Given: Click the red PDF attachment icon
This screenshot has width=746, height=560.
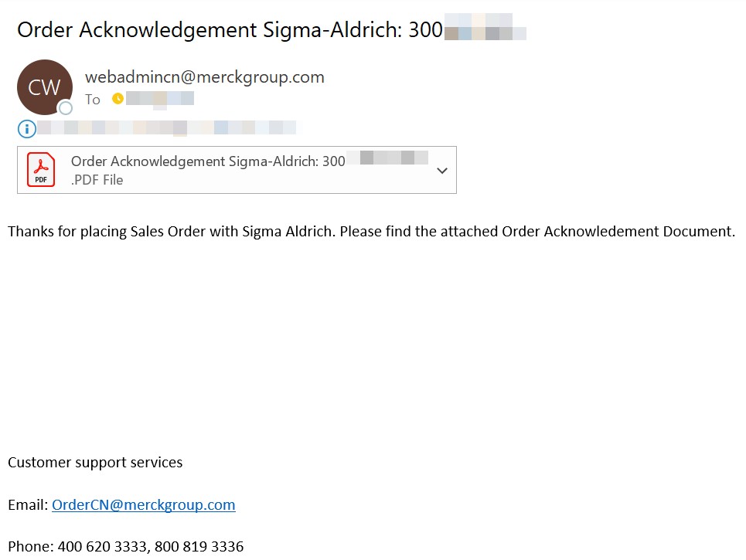Looking at the screenshot, I should 41,170.
